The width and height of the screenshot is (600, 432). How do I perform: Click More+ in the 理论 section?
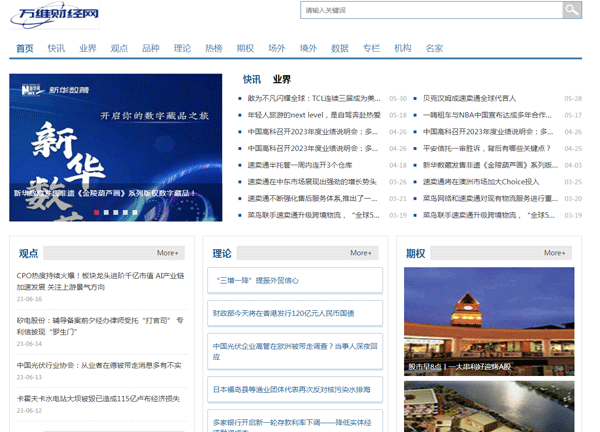[361, 253]
